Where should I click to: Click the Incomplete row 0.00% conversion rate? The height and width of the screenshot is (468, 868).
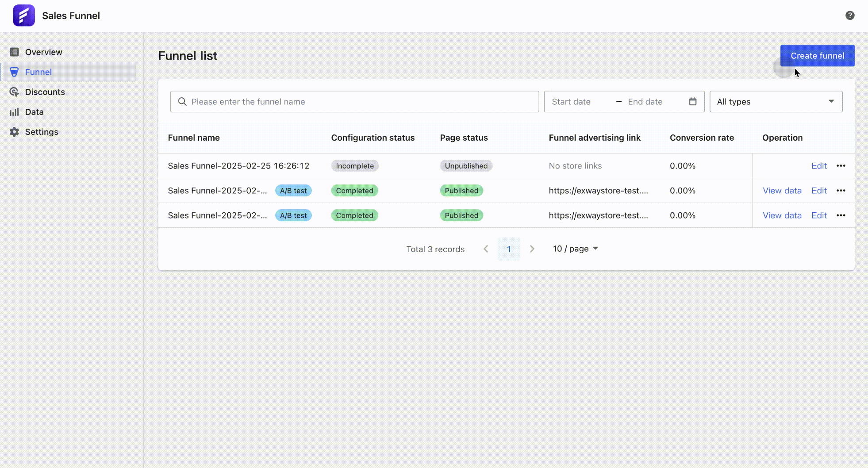point(683,166)
